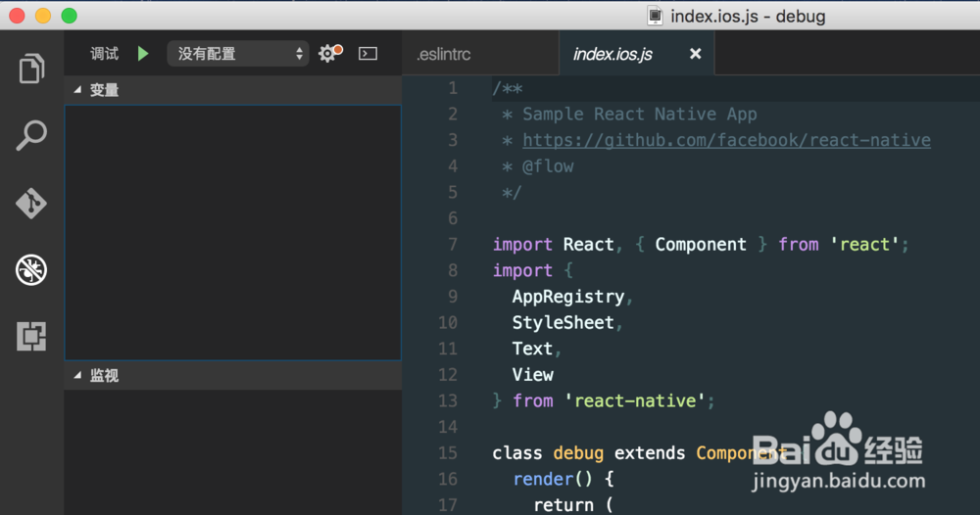This screenshot has height=515, width=980.
Task: Open launch.json with gear icon
Action: (x=329, y=54)
